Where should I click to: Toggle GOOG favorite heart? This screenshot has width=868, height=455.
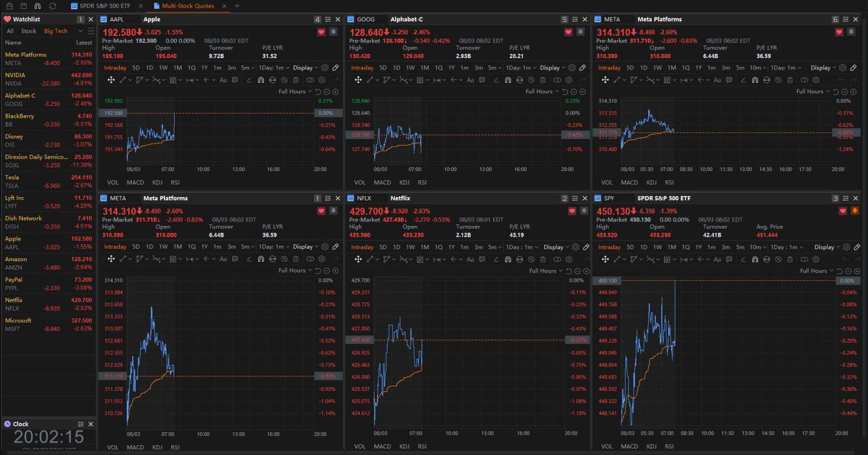[x=568, y=32]
